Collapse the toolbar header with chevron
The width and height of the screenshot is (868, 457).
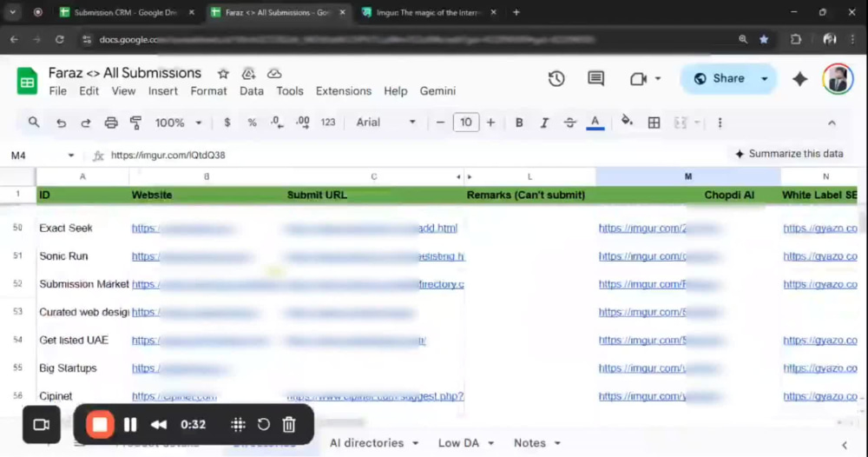click(832, 123)
